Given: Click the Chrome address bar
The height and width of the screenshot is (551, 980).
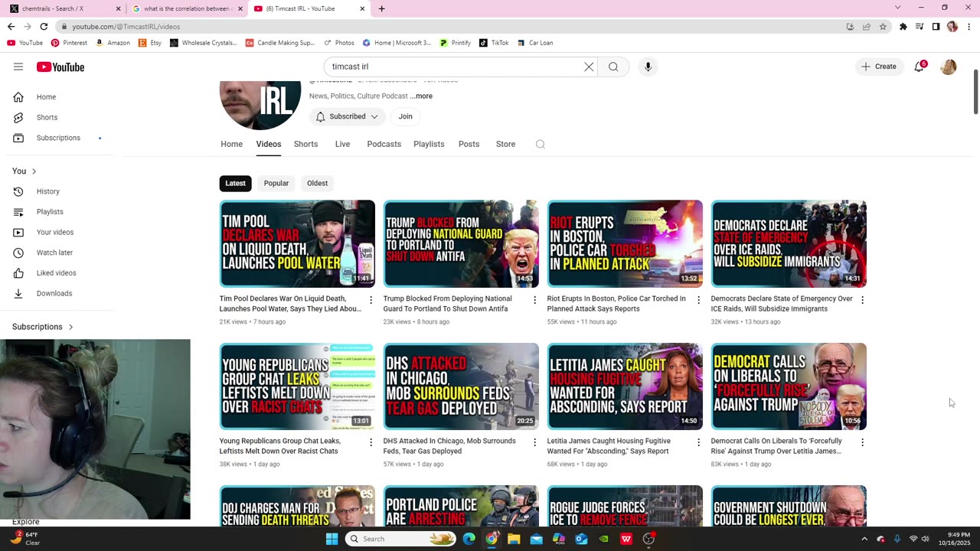Looking at the screenshot, I should pos(452,26).
